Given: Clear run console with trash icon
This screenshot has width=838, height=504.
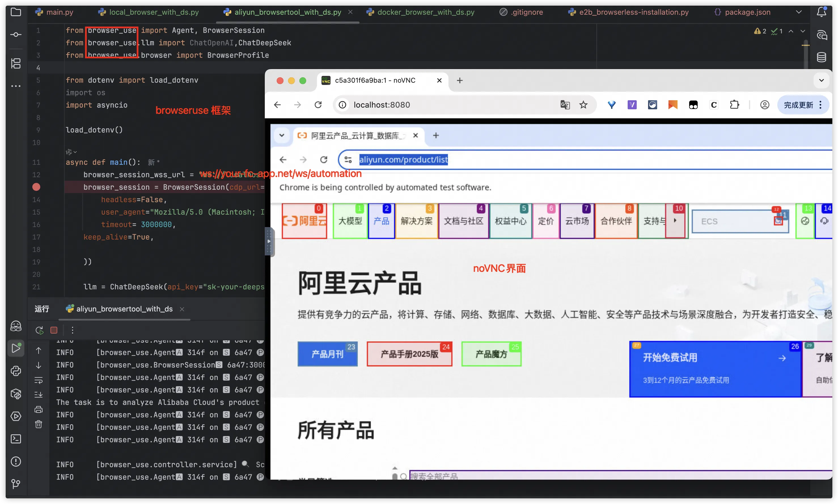Looking at the screenshot, I should point(39,424).
